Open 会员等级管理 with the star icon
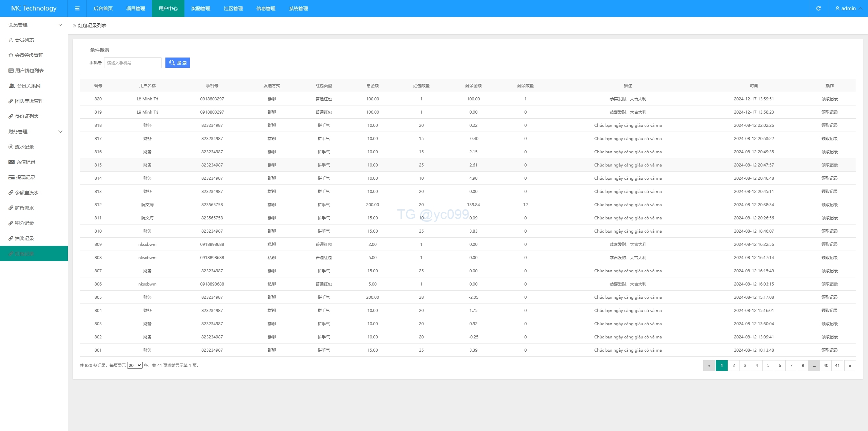Viewport: 868px width, 431px height. [x=28, y=55]
